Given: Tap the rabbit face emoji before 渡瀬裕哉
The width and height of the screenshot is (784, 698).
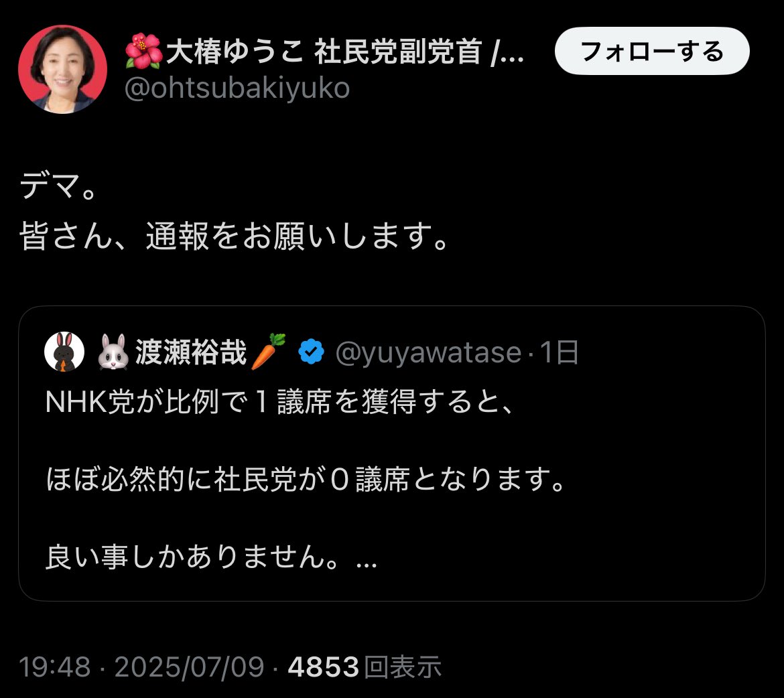Looking at the screenshot, I should click(x=113, y=352).
